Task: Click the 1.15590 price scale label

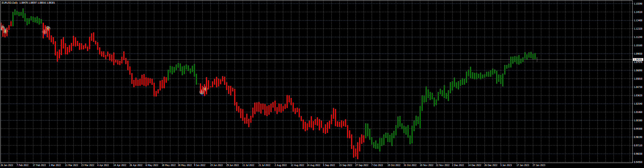Action: pos(638,4)
